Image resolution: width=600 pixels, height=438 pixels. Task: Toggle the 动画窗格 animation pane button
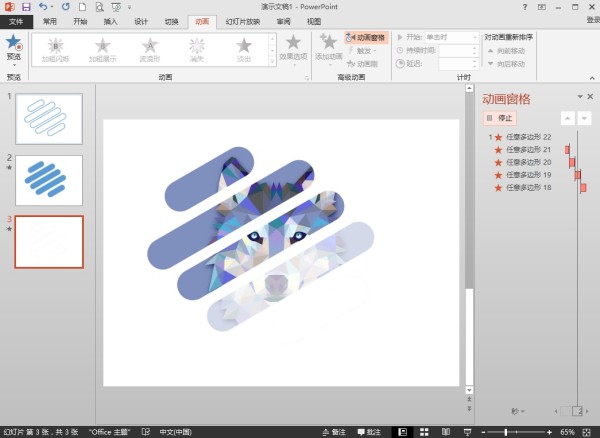(x=365, y=37)
